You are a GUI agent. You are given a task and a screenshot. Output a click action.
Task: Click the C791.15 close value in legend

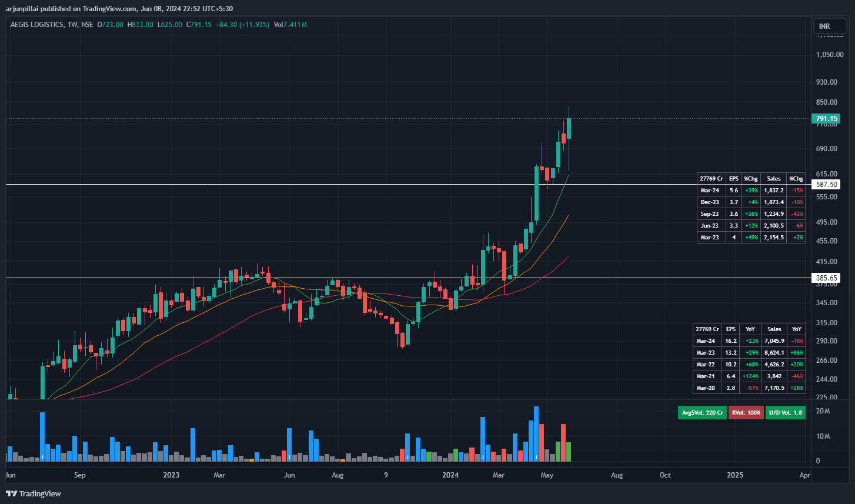click(x=199, y=25)
